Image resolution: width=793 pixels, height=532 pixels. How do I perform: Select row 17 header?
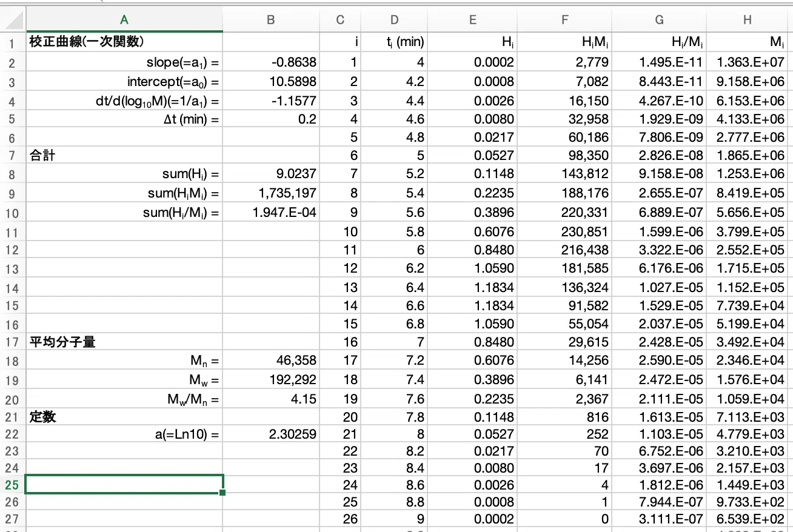[x=13, y=342]
